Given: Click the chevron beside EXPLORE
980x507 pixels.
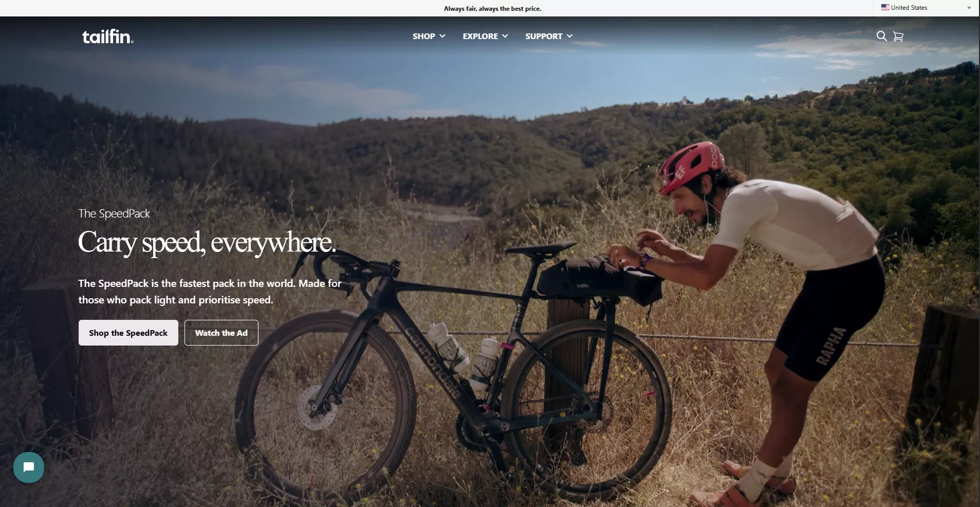Looking at the screenshot, I should pyautogui.click(x=505, y=36).
